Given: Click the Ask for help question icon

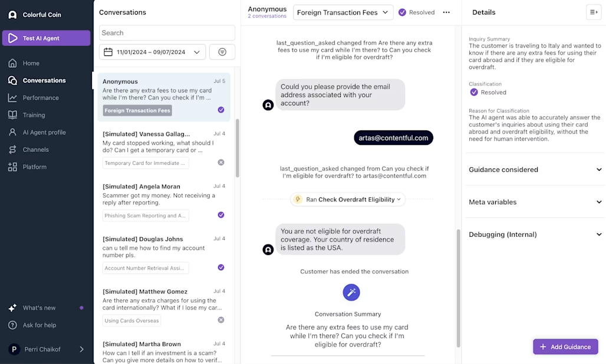Looking at the screenshot, I should 12,325.
